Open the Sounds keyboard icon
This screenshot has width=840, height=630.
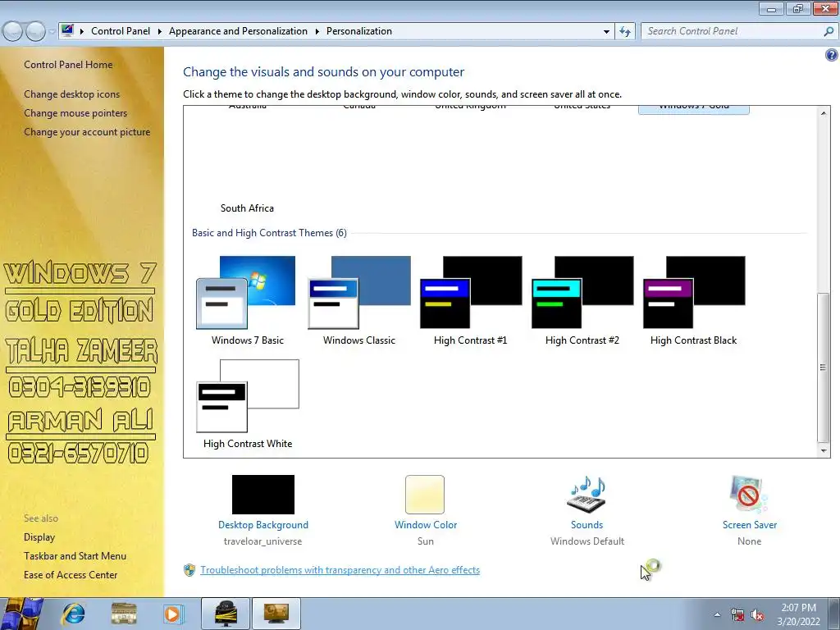click(587, 495)
